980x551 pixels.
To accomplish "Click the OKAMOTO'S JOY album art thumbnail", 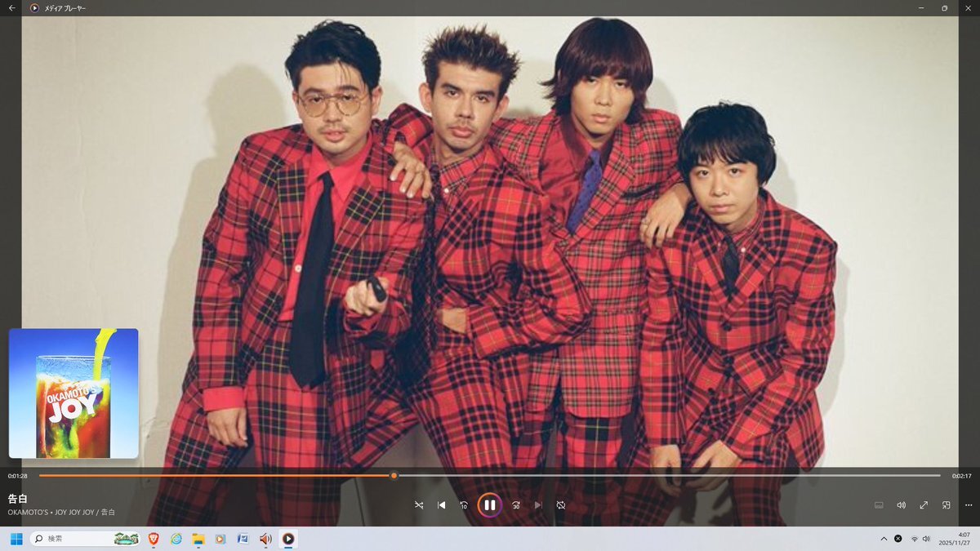I will point(73,393).
